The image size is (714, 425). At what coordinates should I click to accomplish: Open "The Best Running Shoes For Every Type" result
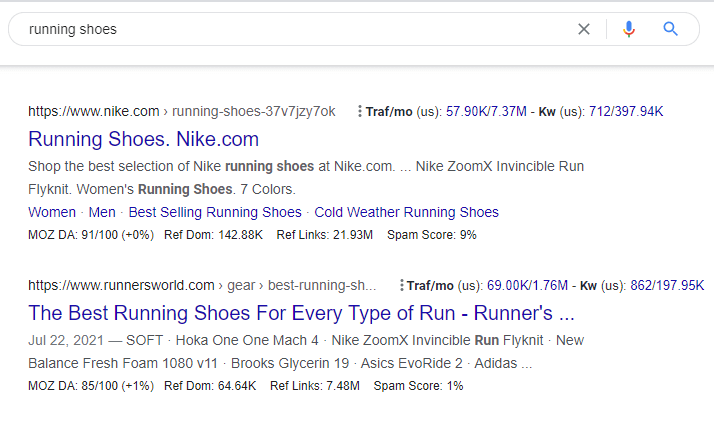[301, 312]
